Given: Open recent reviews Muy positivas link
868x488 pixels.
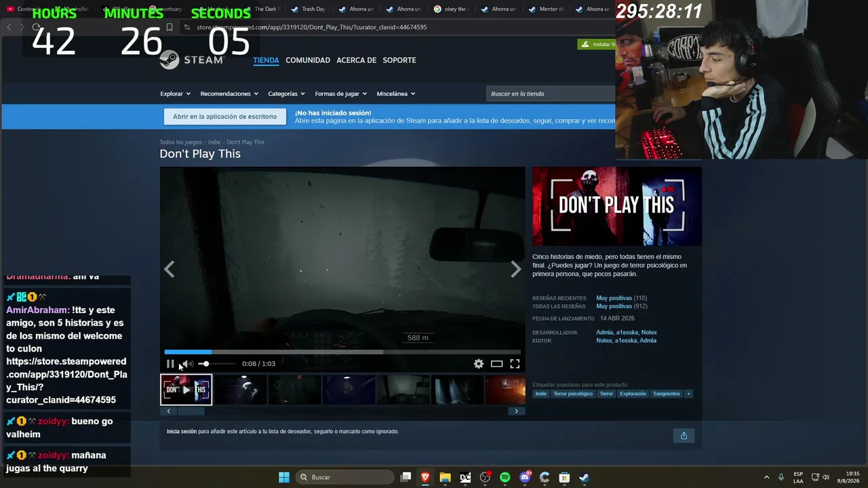Looking at the screenshot, I should [x=614, y=298].
